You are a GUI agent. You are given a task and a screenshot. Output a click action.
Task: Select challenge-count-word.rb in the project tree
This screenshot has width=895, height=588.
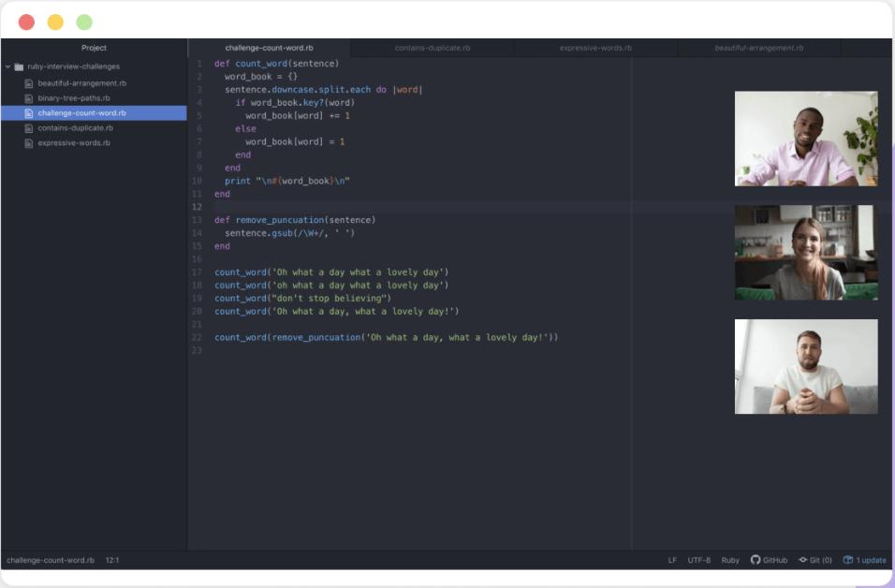pyautogui.click(x=81, y=113)
